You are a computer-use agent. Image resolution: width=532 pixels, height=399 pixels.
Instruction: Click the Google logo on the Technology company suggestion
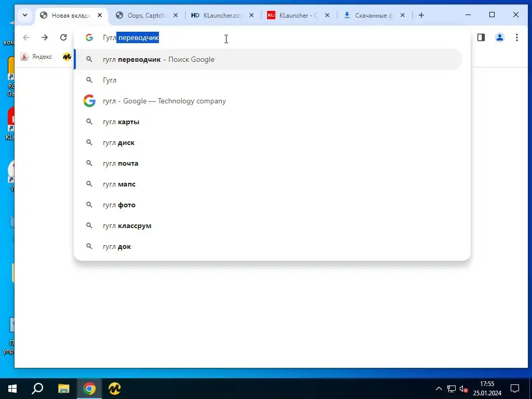tap(89, 101)
